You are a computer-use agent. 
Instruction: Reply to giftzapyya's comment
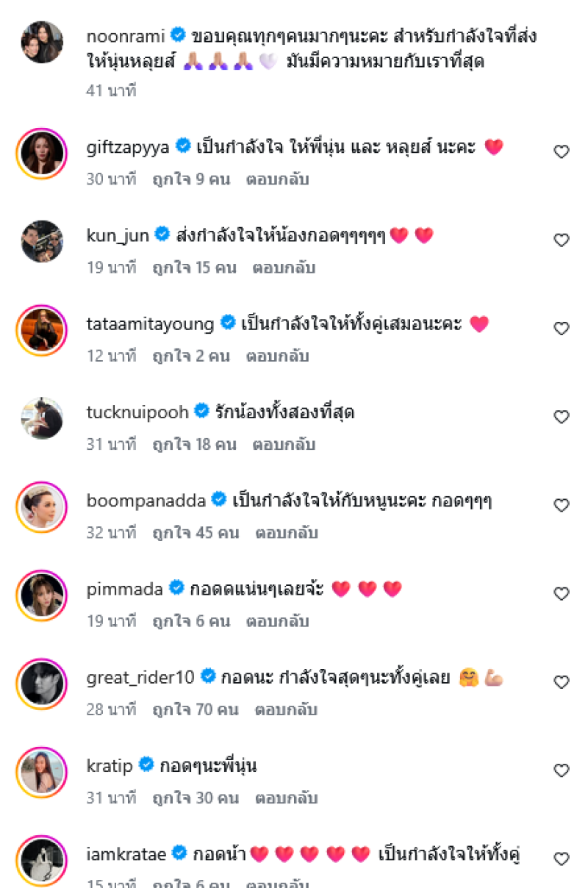pyautogui.click(x=278, y=179)
